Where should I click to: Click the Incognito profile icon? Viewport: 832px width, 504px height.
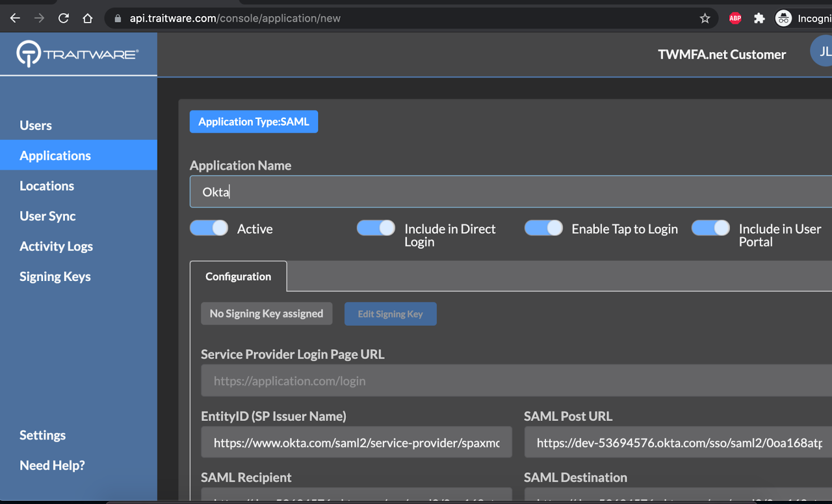click(783, 18)
